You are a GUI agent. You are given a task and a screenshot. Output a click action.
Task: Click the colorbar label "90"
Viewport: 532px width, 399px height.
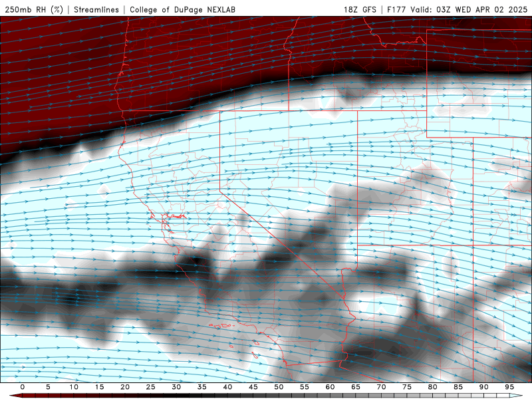coord(484,387)
